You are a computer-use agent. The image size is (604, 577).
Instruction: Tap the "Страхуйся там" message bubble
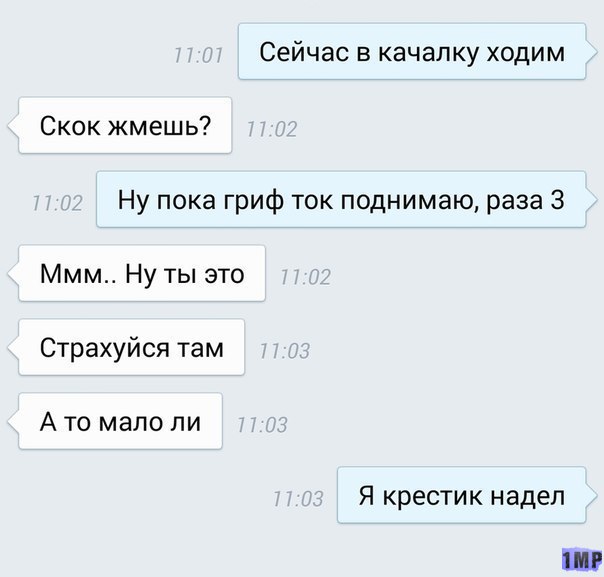click(x=131, y=347)
